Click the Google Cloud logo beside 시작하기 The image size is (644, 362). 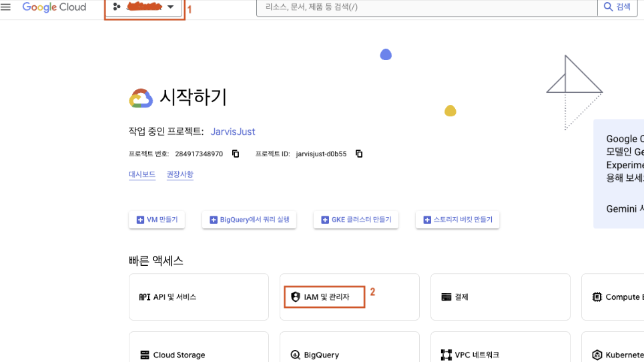[141, 98]
